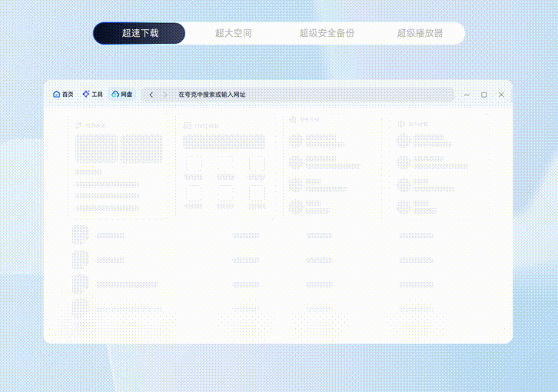Click the first file icon in the list
The image size is (558, 392).
point(81,234)
